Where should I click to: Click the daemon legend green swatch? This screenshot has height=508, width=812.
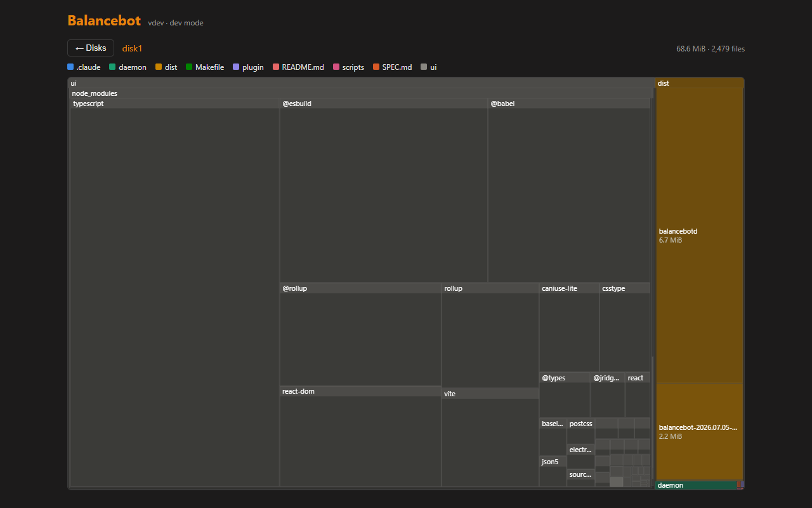(112, 67)
